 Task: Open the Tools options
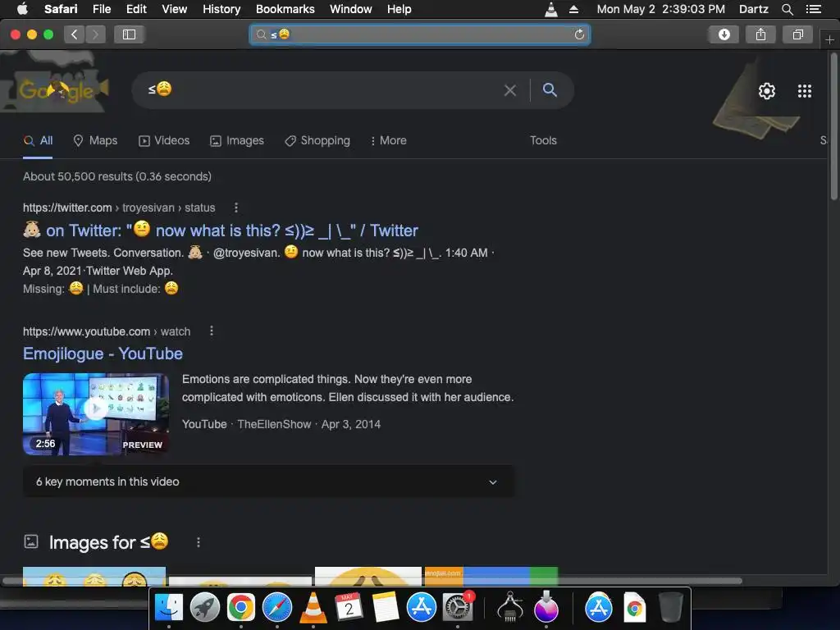point(543,140)
